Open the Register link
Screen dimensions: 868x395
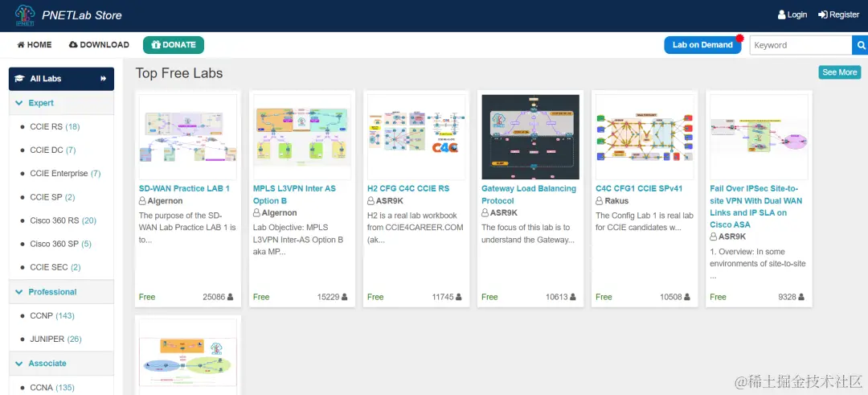tap(838, 15)
